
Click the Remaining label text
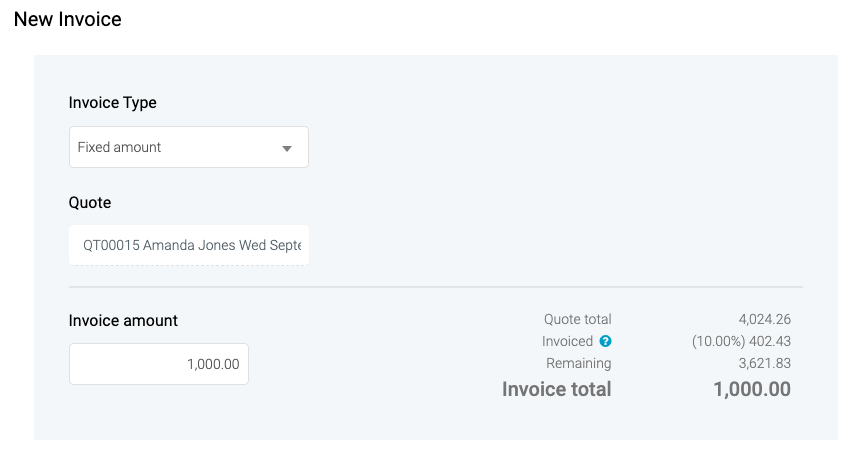pos(578,363)
